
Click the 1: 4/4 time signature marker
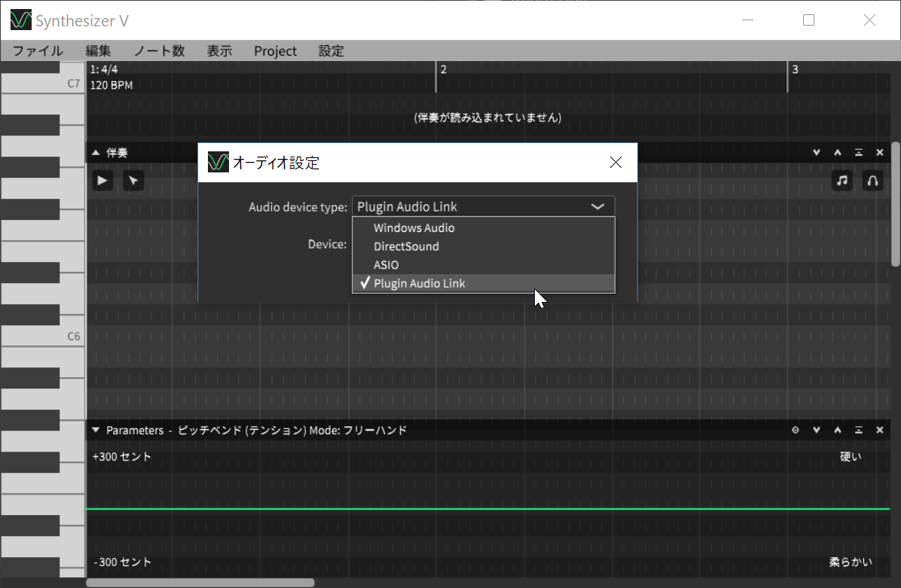pyautogui.click(x=104, y=69)
